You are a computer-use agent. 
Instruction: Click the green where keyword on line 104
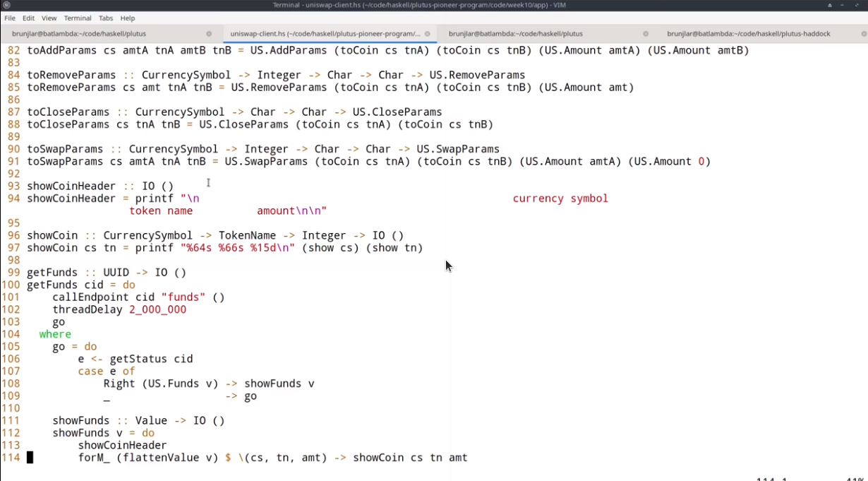point(55,334)
